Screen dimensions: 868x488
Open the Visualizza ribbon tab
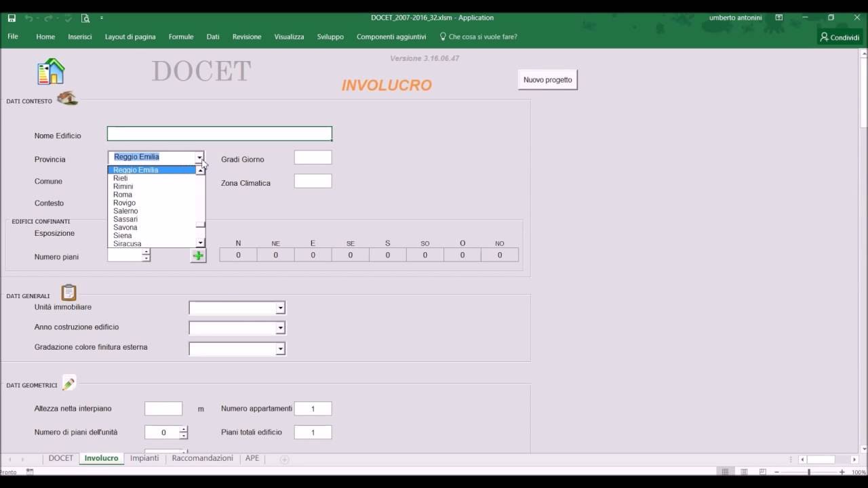tap(289, 37)
